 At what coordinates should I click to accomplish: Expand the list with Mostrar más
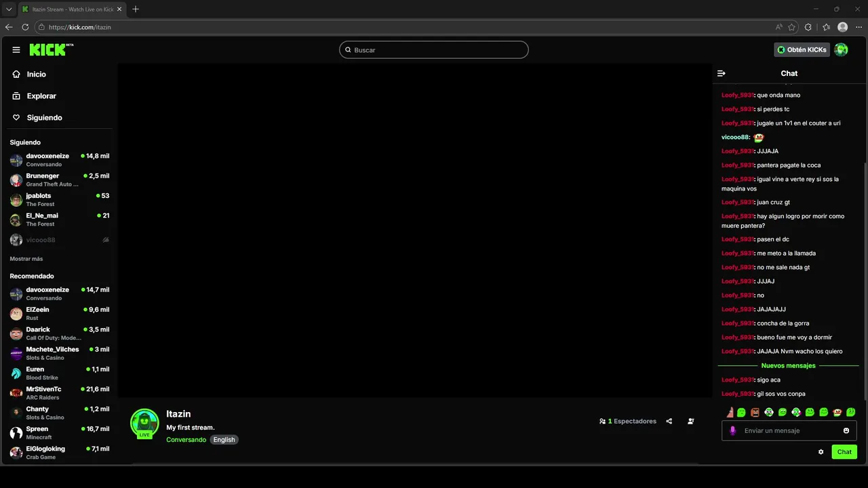(26, 259)
